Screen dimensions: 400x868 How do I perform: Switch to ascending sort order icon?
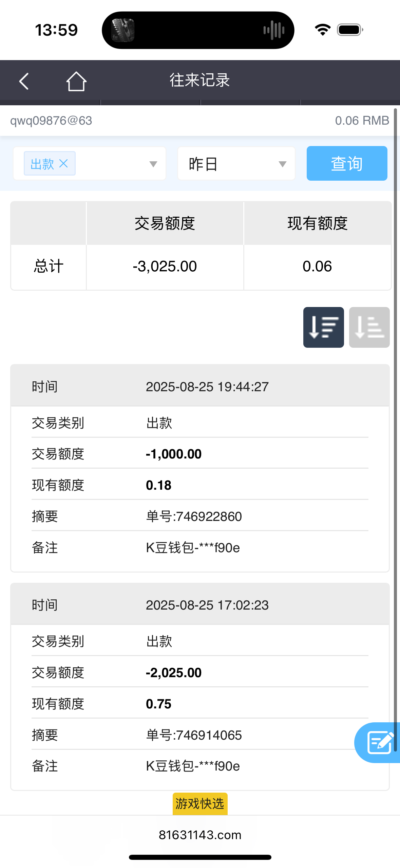pos(369,327)
